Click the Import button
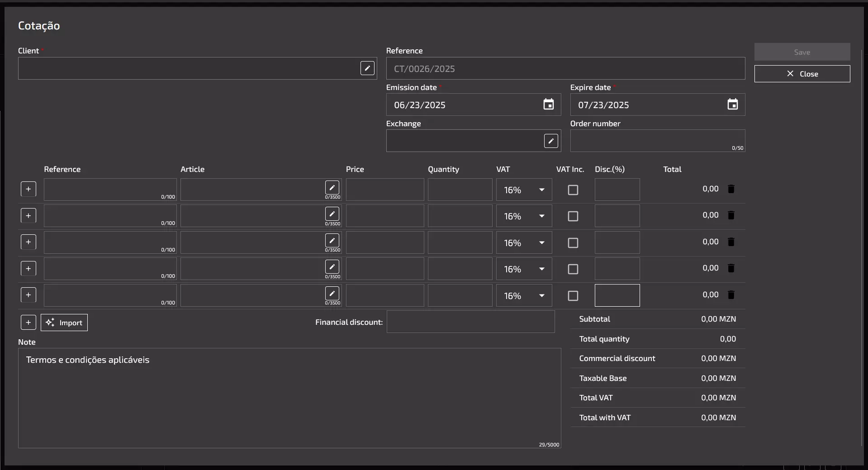 64,323
